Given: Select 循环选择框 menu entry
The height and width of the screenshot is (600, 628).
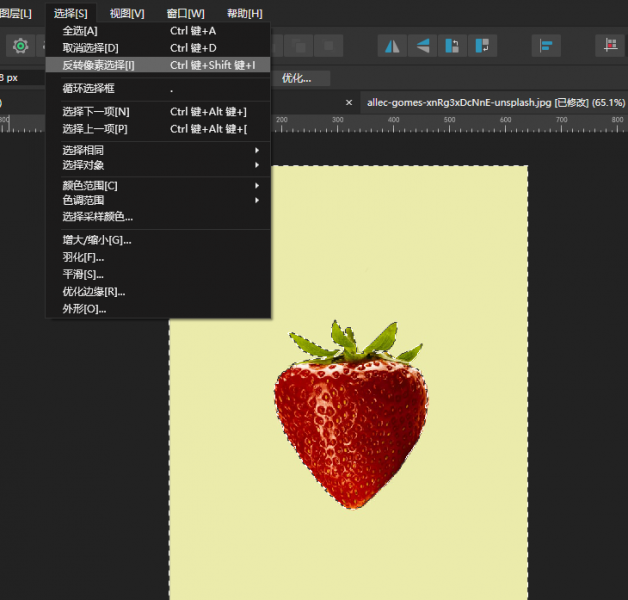Looking at the screenshot, I should point(158,89).
